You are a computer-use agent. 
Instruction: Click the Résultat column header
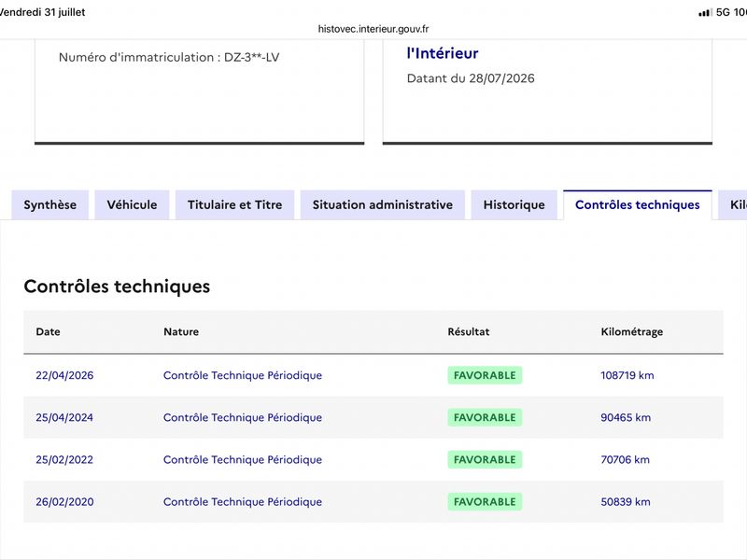tap(469, 332)
